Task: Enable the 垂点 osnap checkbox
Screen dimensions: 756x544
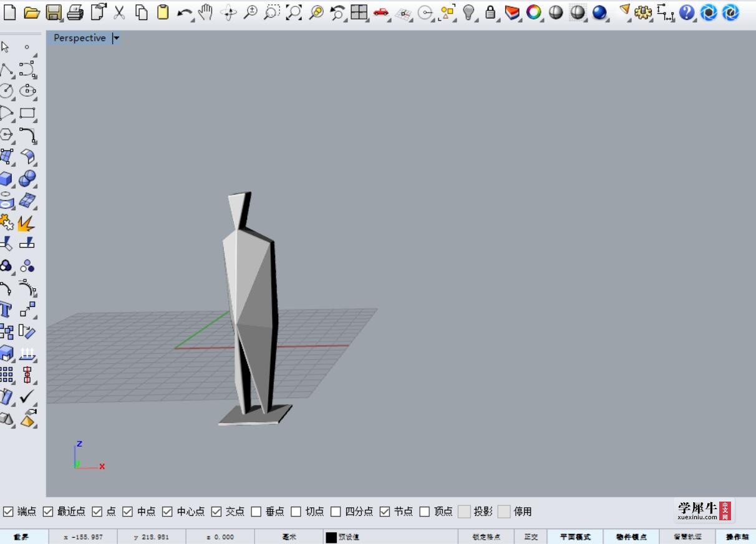Action: point(256,512)
